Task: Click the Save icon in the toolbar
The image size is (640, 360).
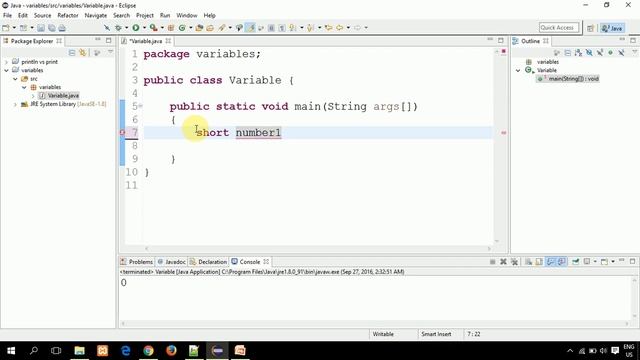Action: [41, 28]
